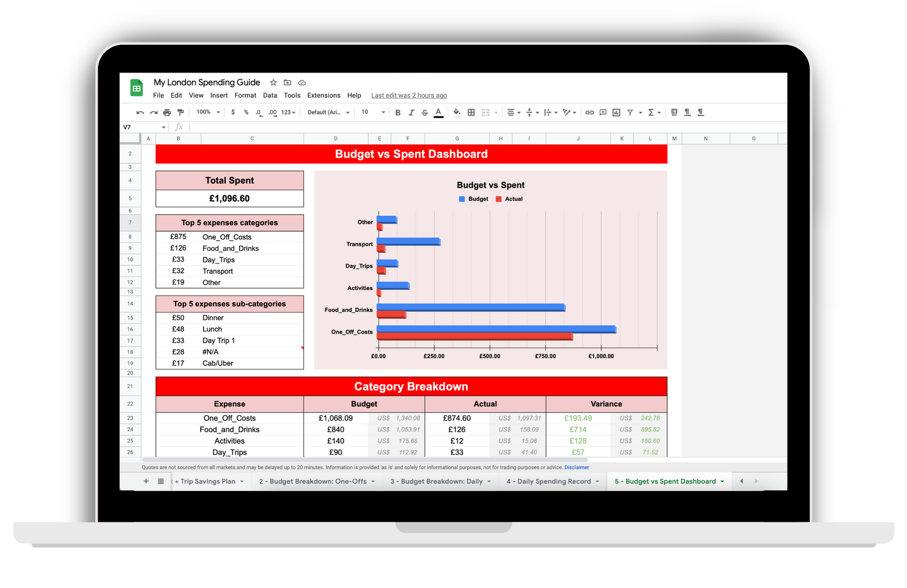Expand the Default font family dropdown
Image resolution: width=907 pixels, height=588 pixels.
(328, 112)
